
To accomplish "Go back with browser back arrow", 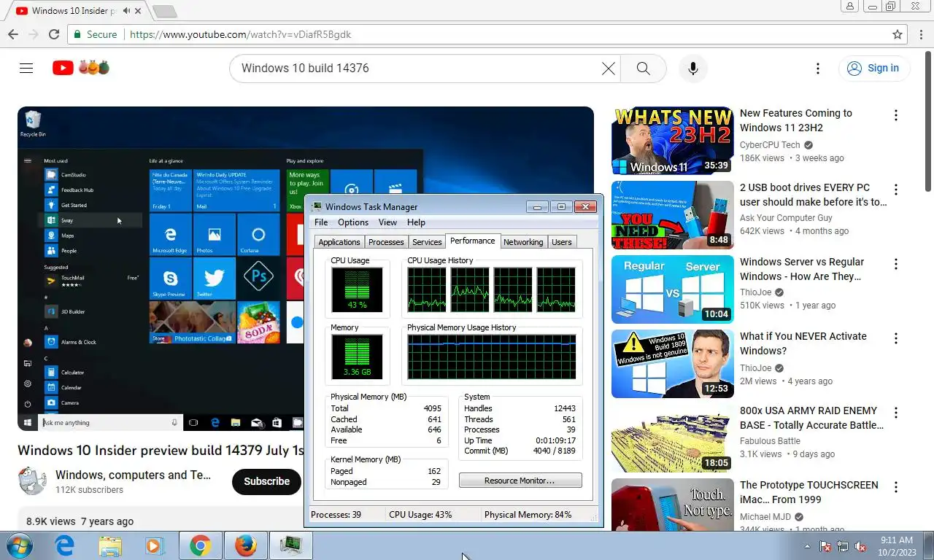I will point(13,34).
